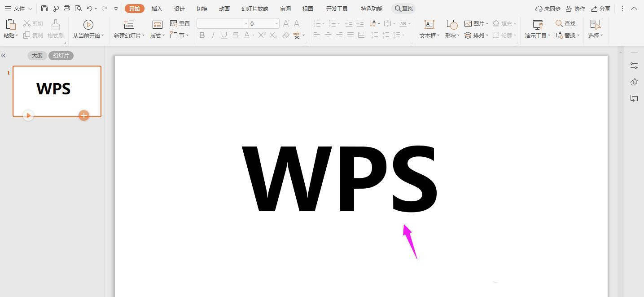This screenshot has width=644, height=297.
Task: Toggle Italic formatting
Action: pyautogui.click(x=213, y=35)
